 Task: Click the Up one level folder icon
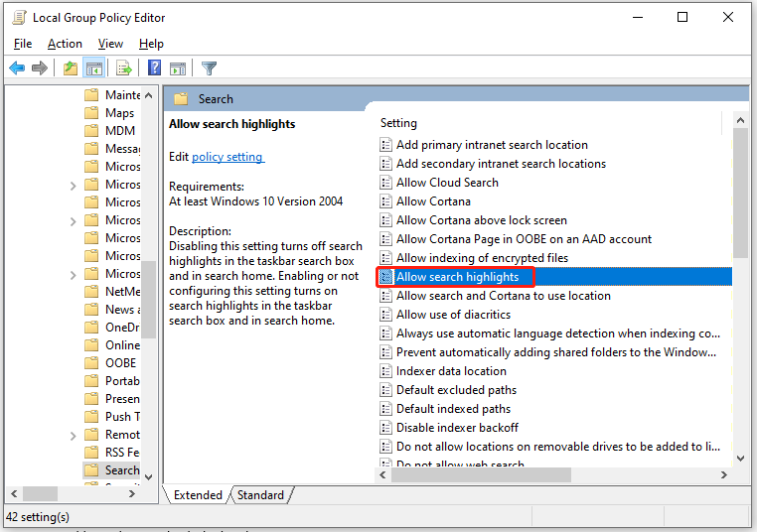(x=71, y=68)
